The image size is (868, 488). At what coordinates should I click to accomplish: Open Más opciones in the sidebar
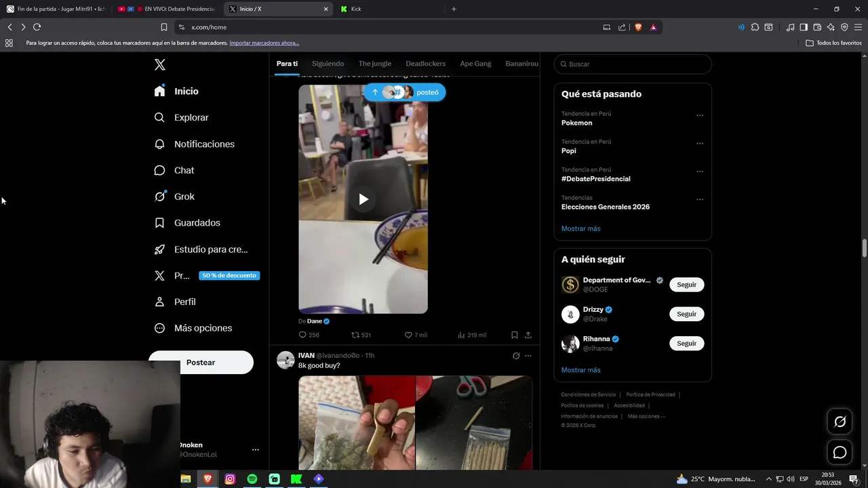(193, 328)
